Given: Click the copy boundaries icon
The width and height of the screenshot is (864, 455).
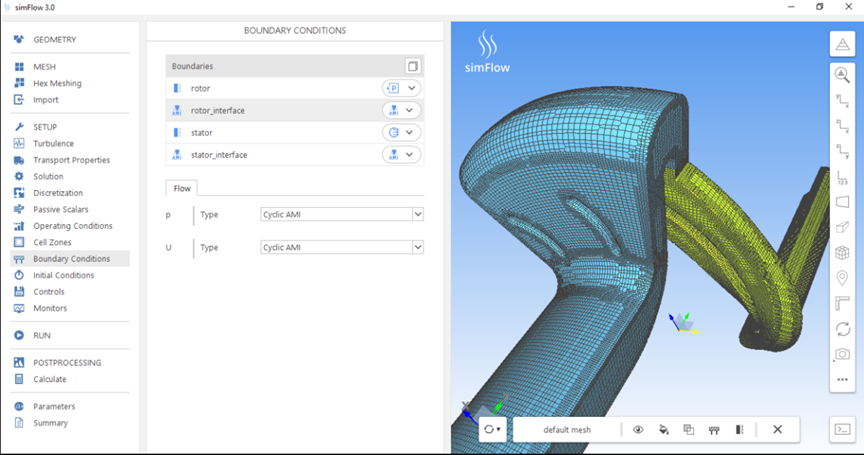Looking at the screenshot, I should (x=412, y=66).
